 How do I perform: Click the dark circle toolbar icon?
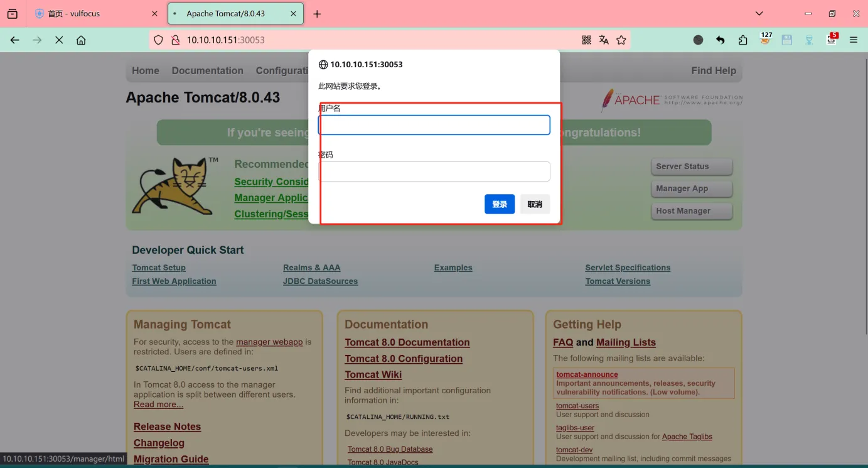(x=699, y=40)
